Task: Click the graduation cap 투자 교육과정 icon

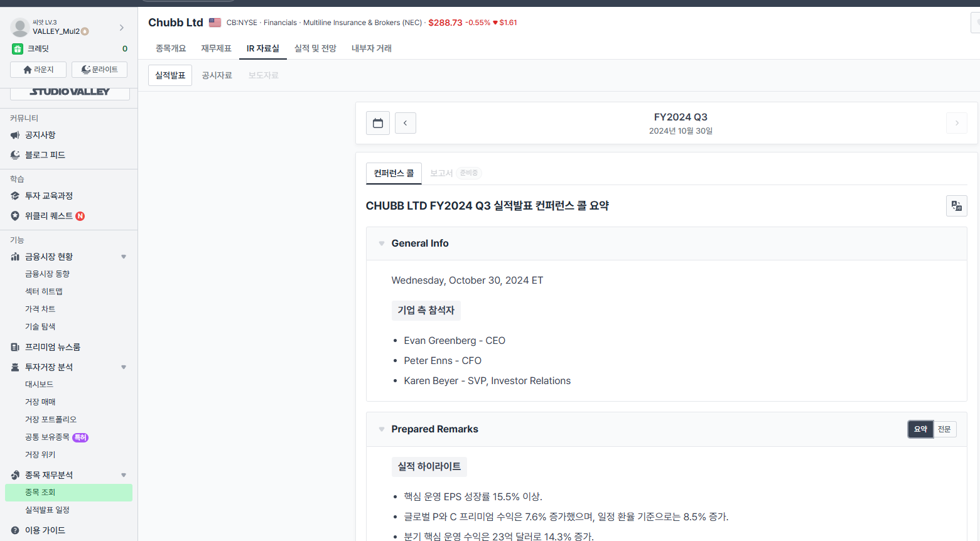Action: pos(15,196)
